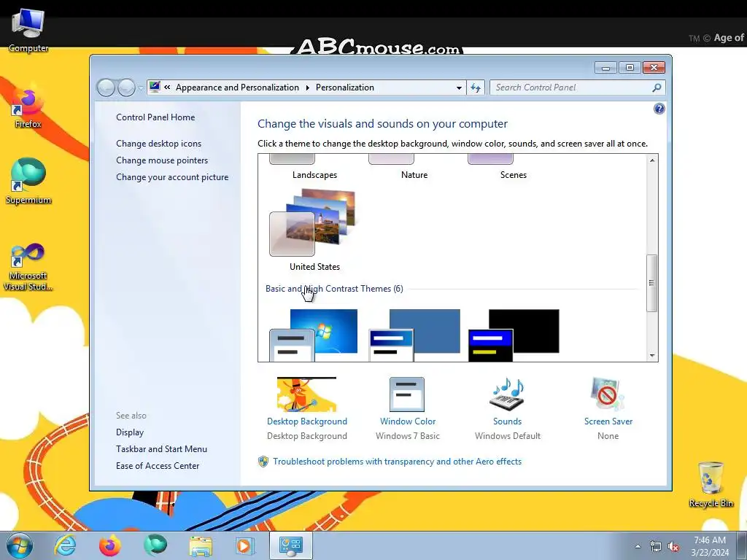The image size is (747, 560).
Task: Open Windows Media Player taskbar icon
Action: pyautogui.click(x=245, y=545)
